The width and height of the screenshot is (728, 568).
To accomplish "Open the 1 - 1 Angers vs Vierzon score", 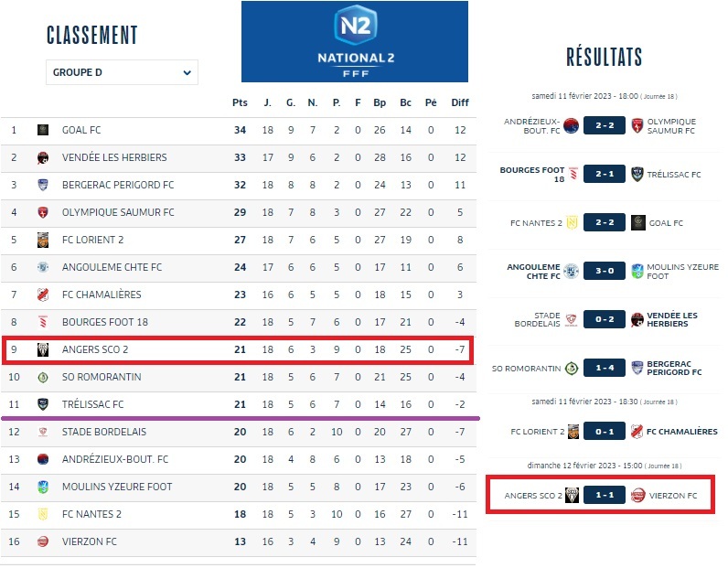I will point(605,496).
